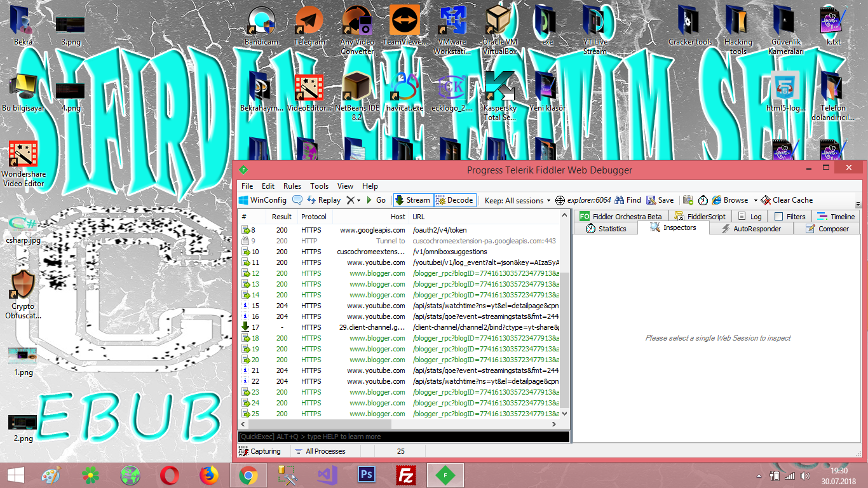
Task: Click the camera screenshot icon
Action: click(x=688, y=200)
